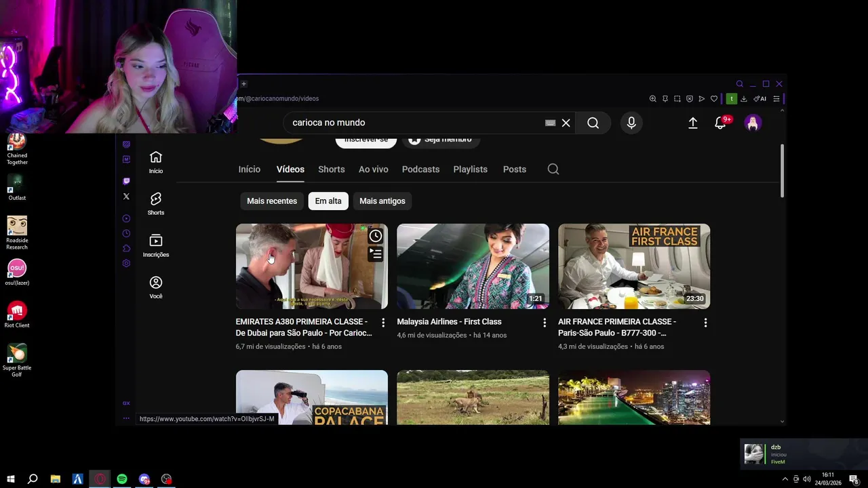
Task: Open Spotify from Windows taskbar
Action: coord(122,479)
